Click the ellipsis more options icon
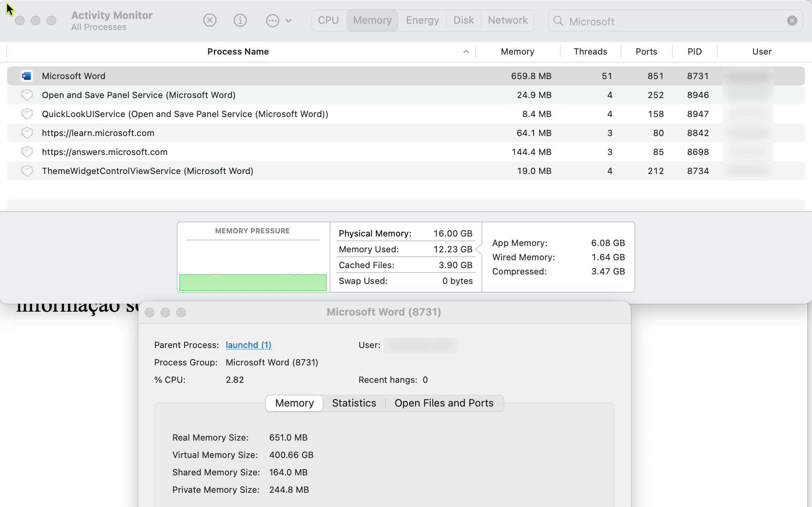 (272, 21)
